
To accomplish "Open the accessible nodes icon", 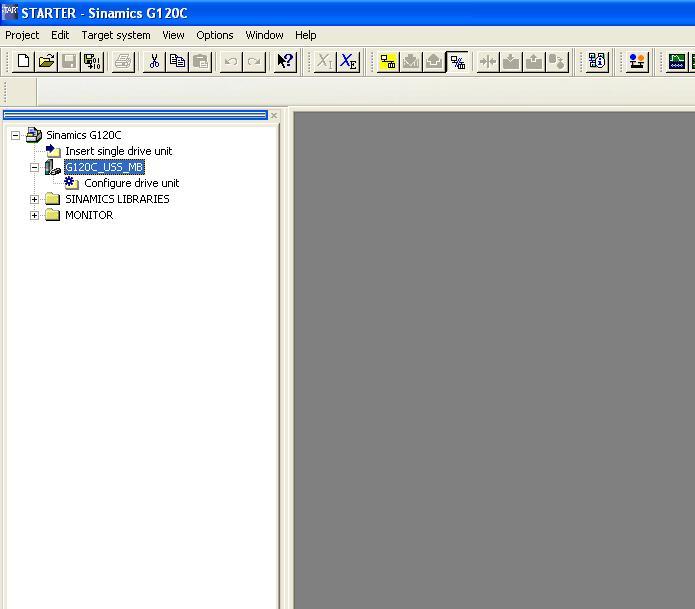I will tap(597, 61).
